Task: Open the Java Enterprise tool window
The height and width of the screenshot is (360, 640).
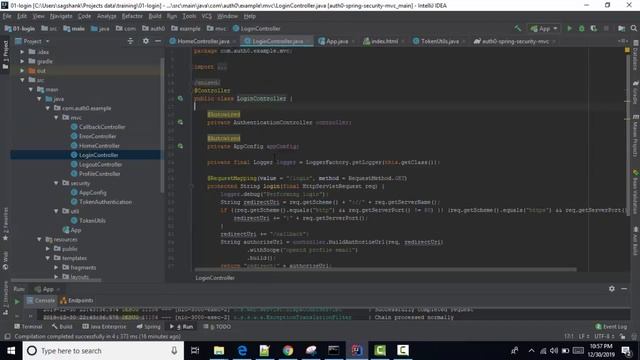Action: tap(104, 327)
